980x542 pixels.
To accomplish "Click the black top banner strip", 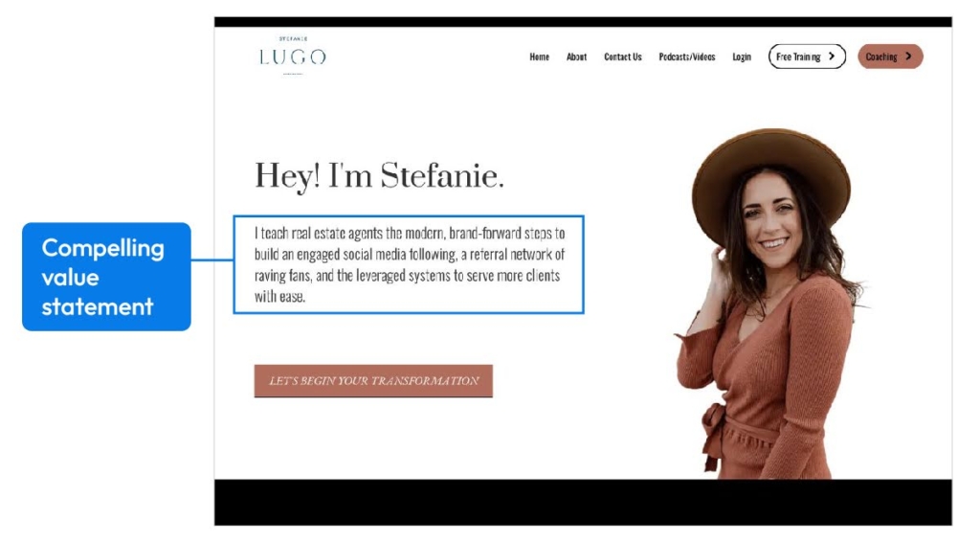I will pyautogui.click(x=583, y=22).
